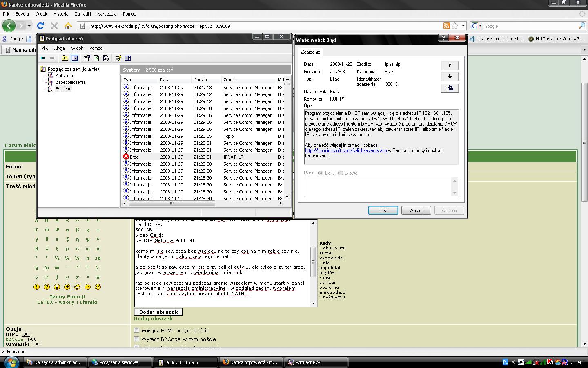Expand hidden system tray icons arrow
Viewport: 588px width, 368px height.
(514, 362)
